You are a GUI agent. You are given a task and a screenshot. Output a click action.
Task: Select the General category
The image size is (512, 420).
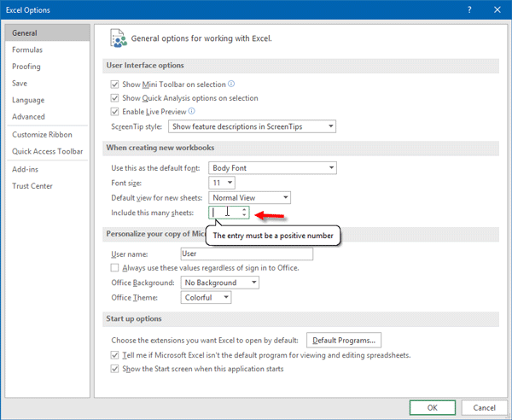[x=47, y=32]
